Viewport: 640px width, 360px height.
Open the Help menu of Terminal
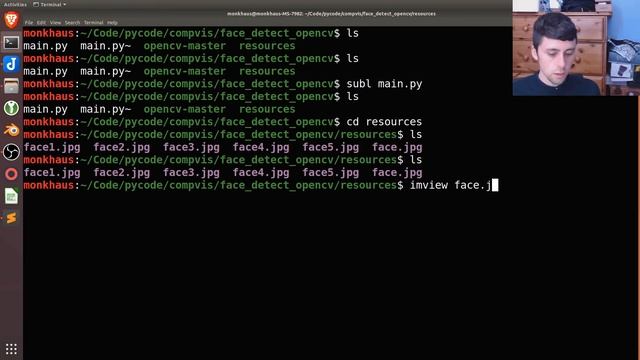pyautogui.click(x=112, y=22)
